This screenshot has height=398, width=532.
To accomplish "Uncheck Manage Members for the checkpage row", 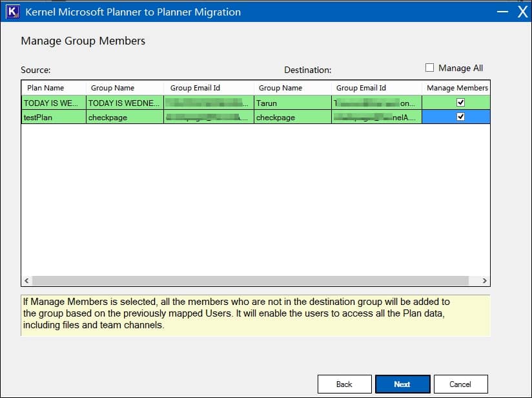I will click(x=460, y=116).
